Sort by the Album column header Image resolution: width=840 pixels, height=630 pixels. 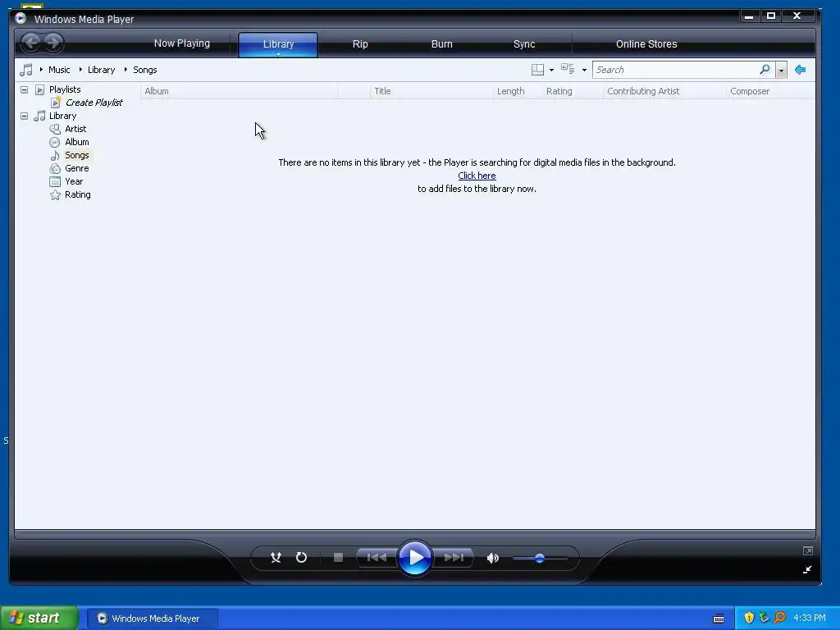pyautogui.click(x=239, y=91)
